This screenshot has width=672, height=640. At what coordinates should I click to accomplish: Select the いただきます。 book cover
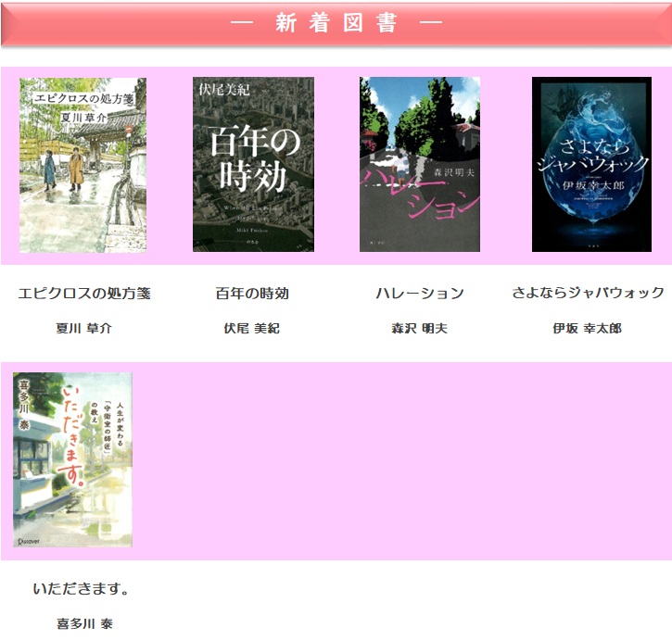coord(72,460)
